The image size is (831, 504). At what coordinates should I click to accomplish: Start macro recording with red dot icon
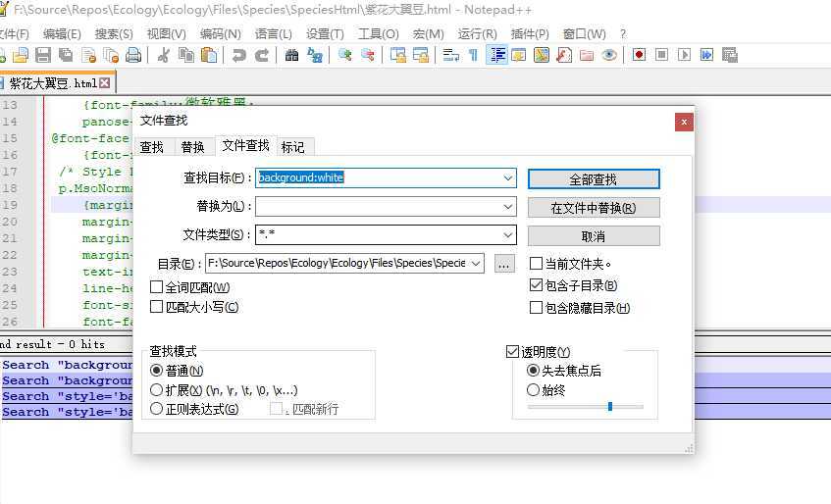point(639,55)
